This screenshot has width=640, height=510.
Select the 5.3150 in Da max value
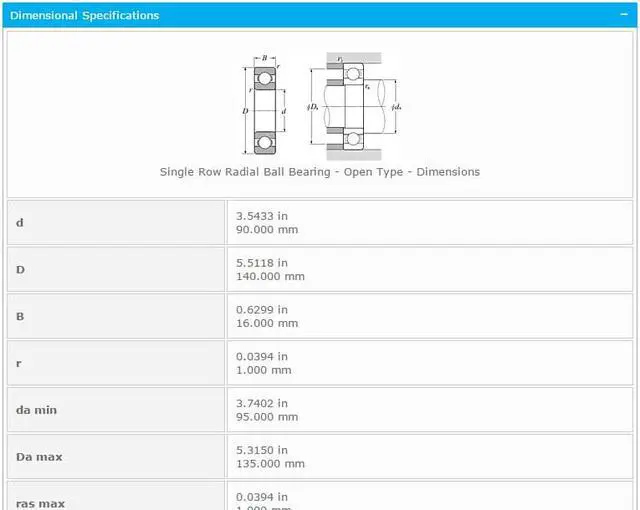coord(262,450)
